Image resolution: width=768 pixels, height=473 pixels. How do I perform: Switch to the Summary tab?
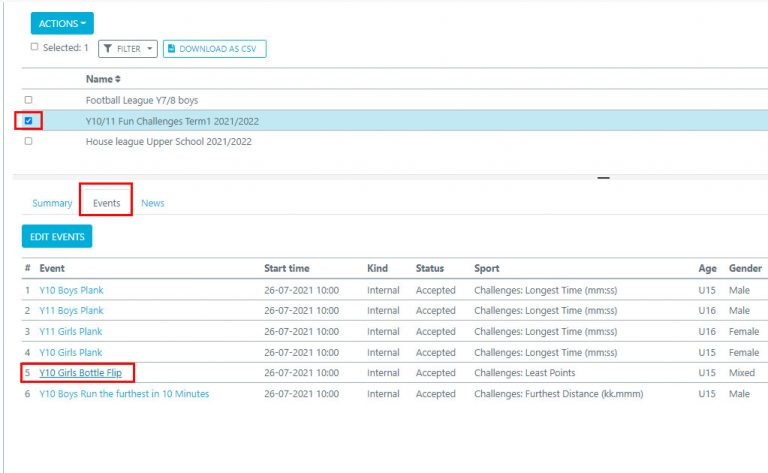[52, 203]
